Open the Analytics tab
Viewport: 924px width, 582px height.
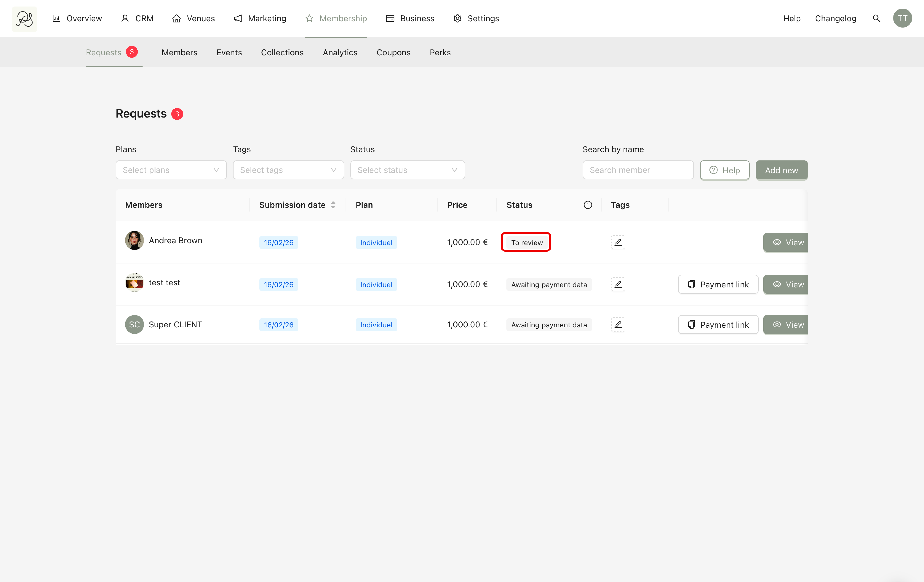click(340, 53)
